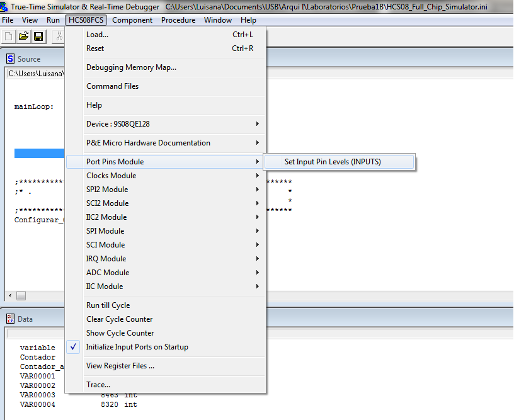Select Show Cycle Counter
Viewport: 514px width, 420px height.
pyautogui.click(x=120, y=333)
